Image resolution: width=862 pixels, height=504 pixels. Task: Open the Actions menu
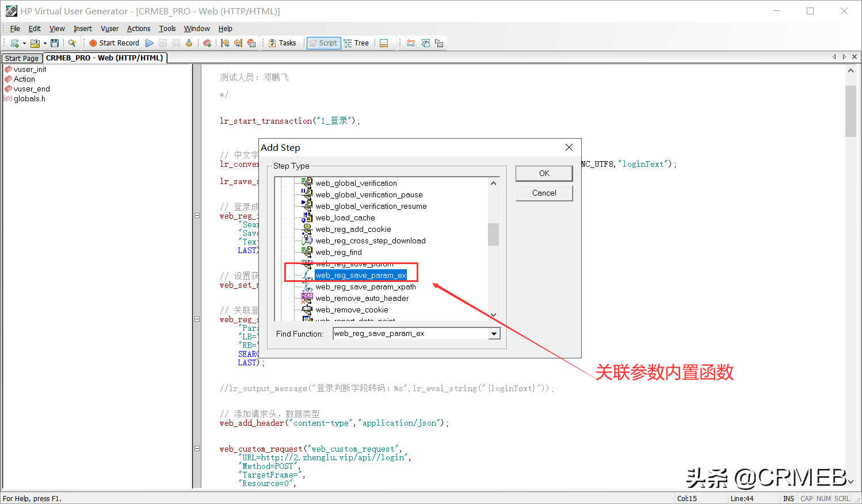point(139,28)
